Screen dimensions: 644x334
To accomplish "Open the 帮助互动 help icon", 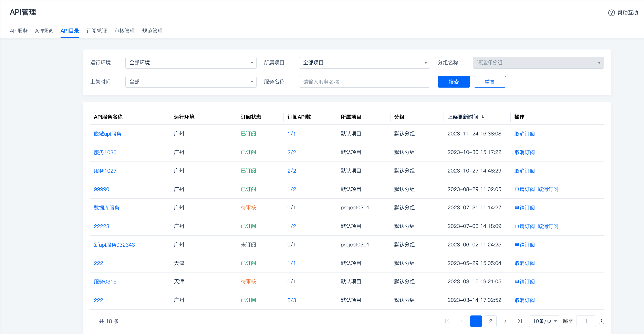I will 611,13.
